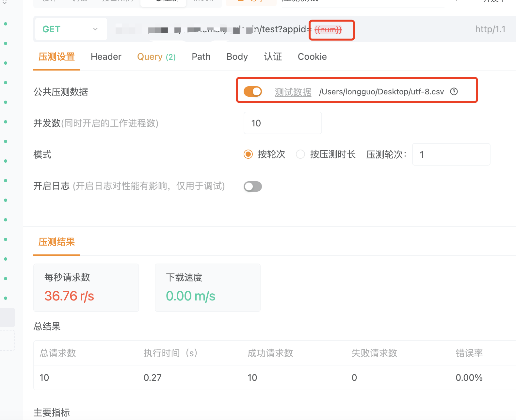516x420 pixels.
Task: Select the 按轮次 radio button
Action: click(248, 154)
